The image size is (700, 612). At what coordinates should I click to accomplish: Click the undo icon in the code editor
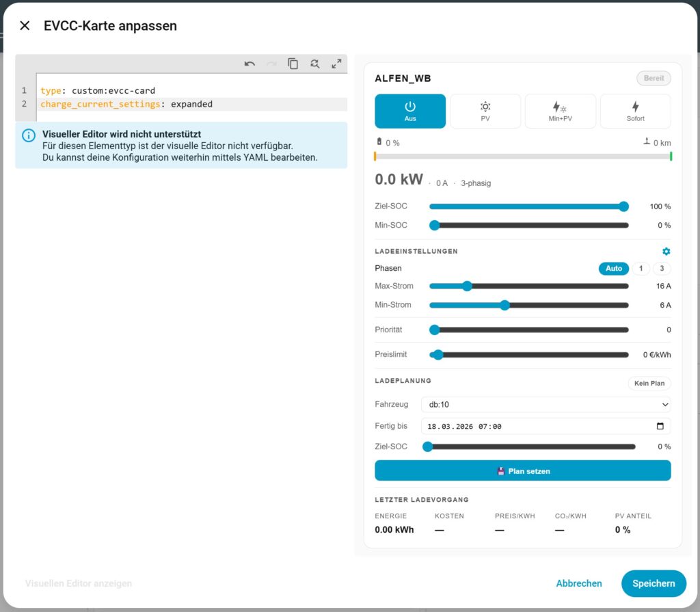(x=250, y=64)
